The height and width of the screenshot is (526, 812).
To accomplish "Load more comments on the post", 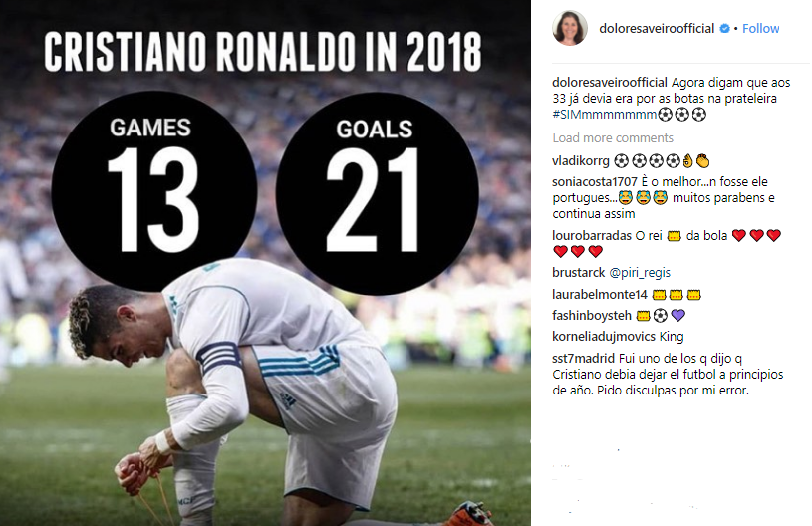I will click(613, 138).
